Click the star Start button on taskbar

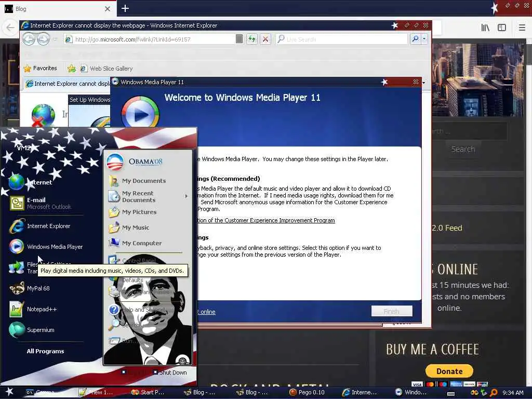click(9, 392)
